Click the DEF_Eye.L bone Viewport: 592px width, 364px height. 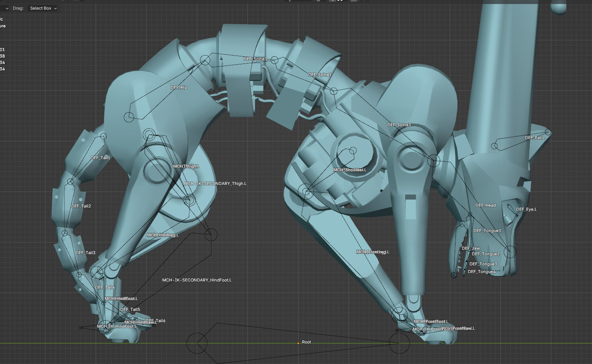[526, 209]
